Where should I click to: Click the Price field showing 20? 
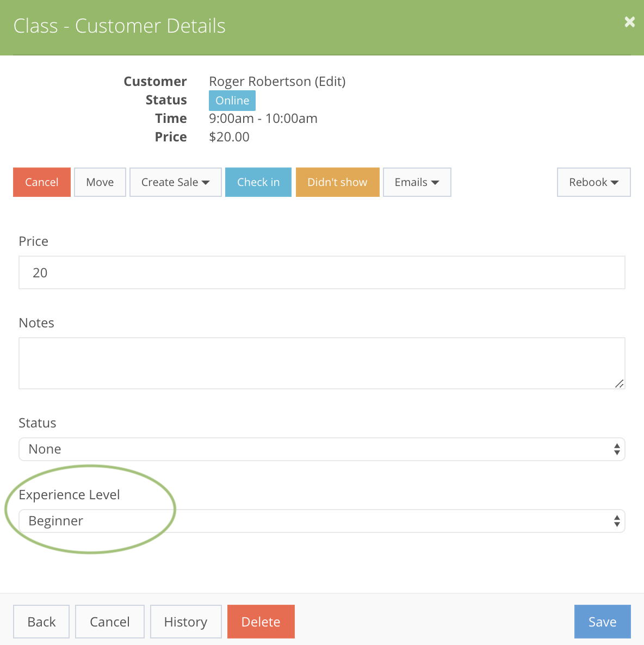[322, 272]
